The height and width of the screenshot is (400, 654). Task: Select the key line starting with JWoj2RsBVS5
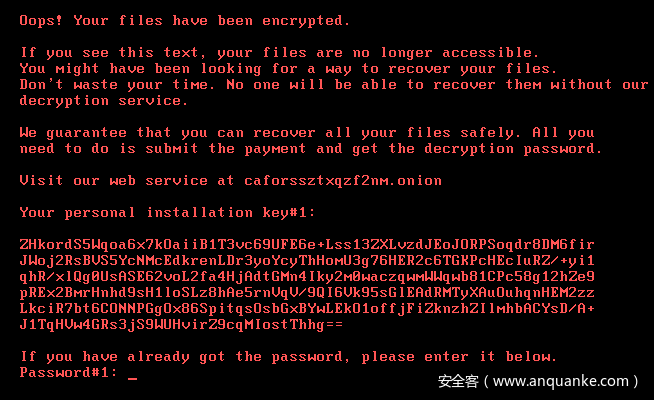(x=306, y=260)
